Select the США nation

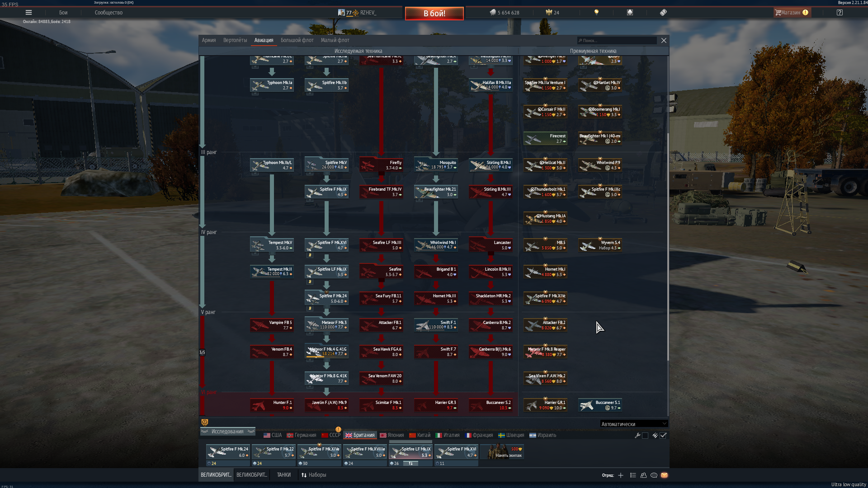(x=273, y=435)
